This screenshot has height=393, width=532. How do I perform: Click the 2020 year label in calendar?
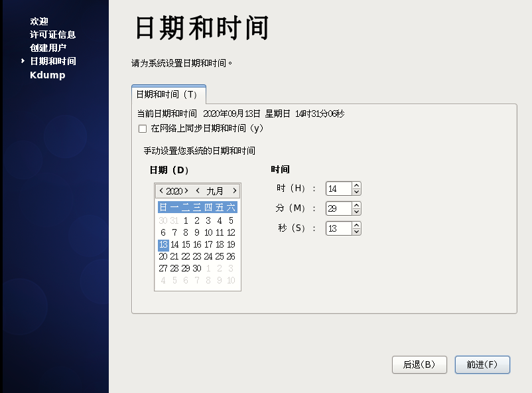tap(174, 191)
